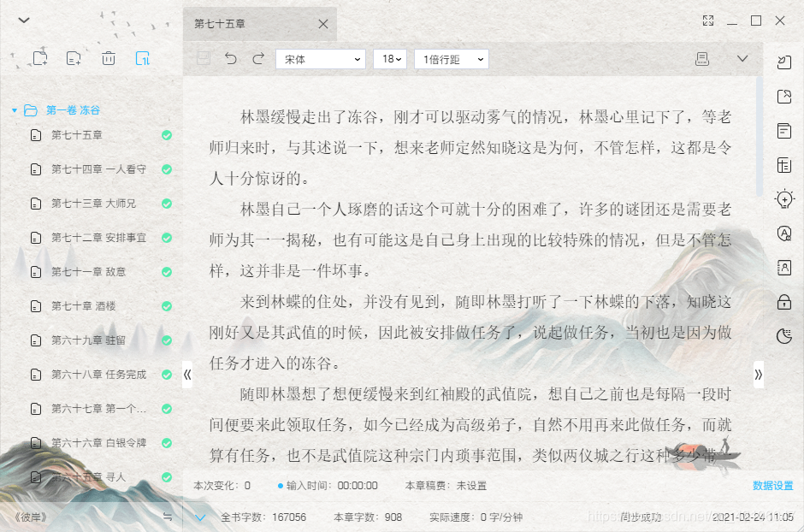Open the font size dropdown showing 18
This screenshot has height=532, width=804.
click(x=390, y=60)
